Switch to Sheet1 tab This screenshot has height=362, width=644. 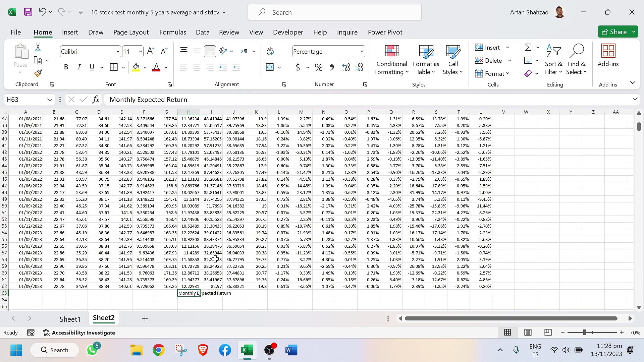click(x=70, y=319)
